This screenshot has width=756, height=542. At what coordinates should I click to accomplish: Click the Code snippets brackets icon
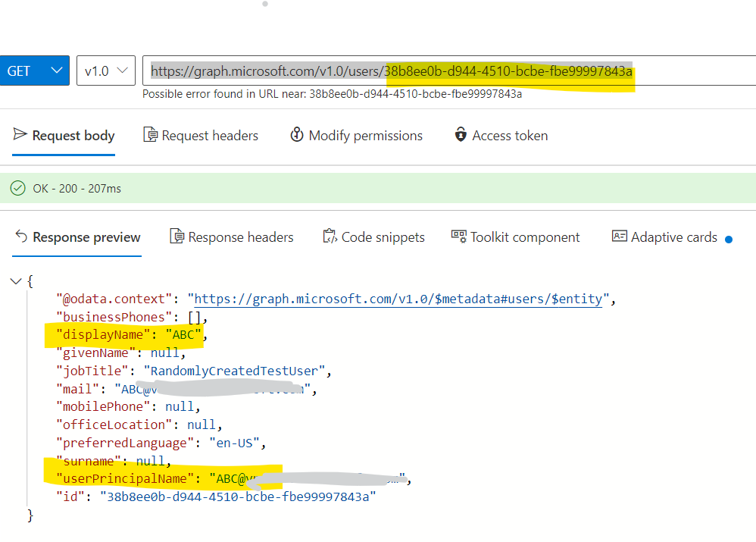pos(330,237)
